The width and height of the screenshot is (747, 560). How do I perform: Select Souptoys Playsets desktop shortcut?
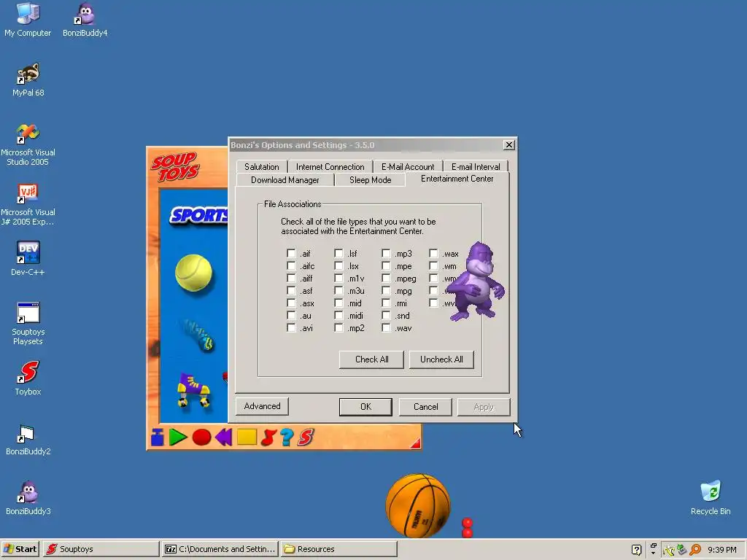click(28, 323)
